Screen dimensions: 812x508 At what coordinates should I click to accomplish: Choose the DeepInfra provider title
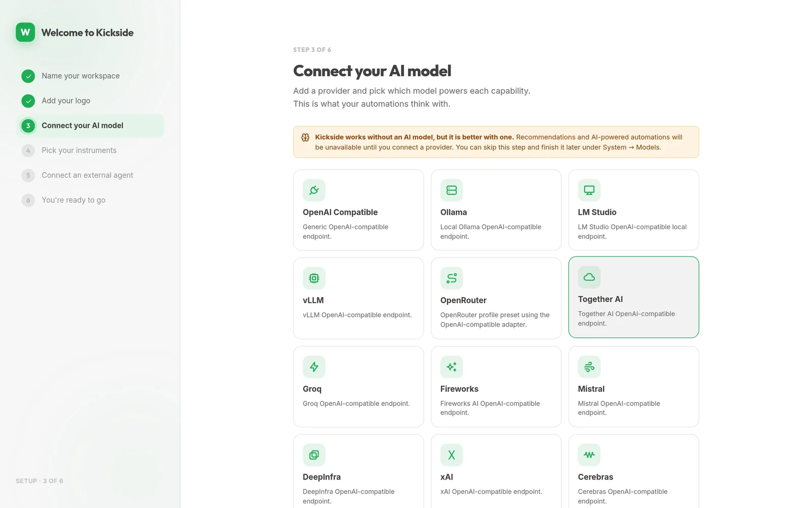click(x=322, y=478)
